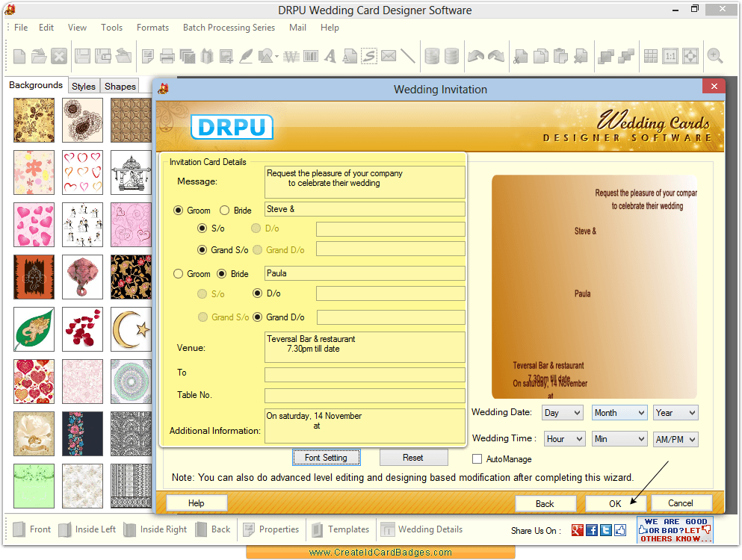Open the Wedding Date Month dropdown
The image size is (742, 560).
pyautogui.click(x=620, y=412)
